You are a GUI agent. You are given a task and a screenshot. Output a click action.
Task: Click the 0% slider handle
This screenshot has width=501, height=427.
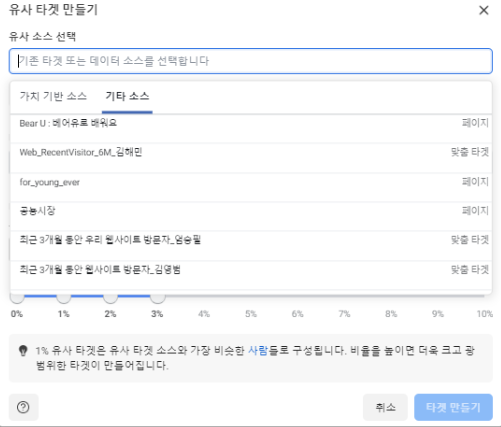17,297
